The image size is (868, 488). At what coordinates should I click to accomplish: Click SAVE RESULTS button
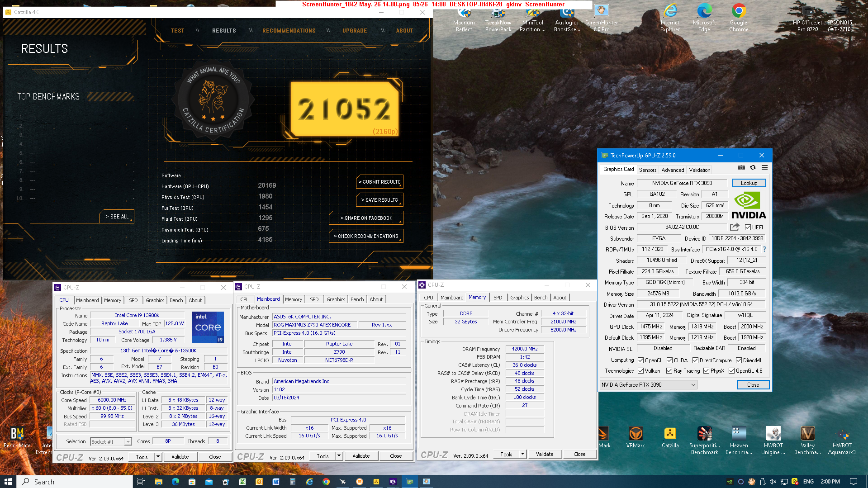[x=379, y=200]
